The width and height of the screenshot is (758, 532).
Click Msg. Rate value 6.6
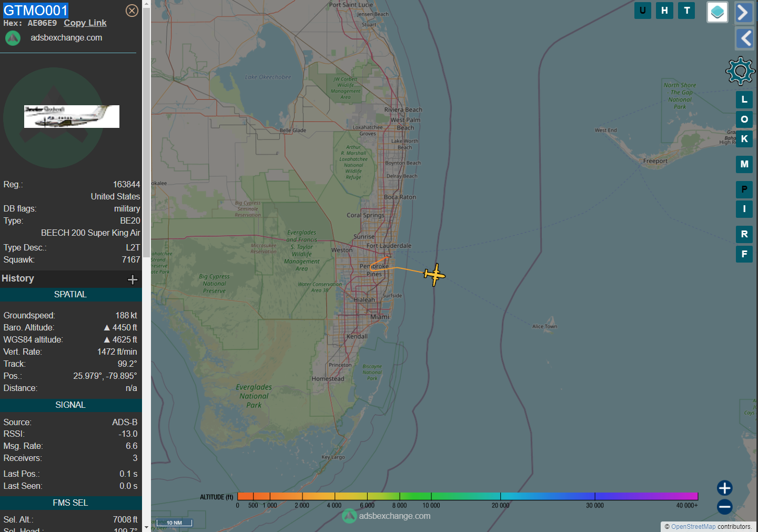[132, 446]
